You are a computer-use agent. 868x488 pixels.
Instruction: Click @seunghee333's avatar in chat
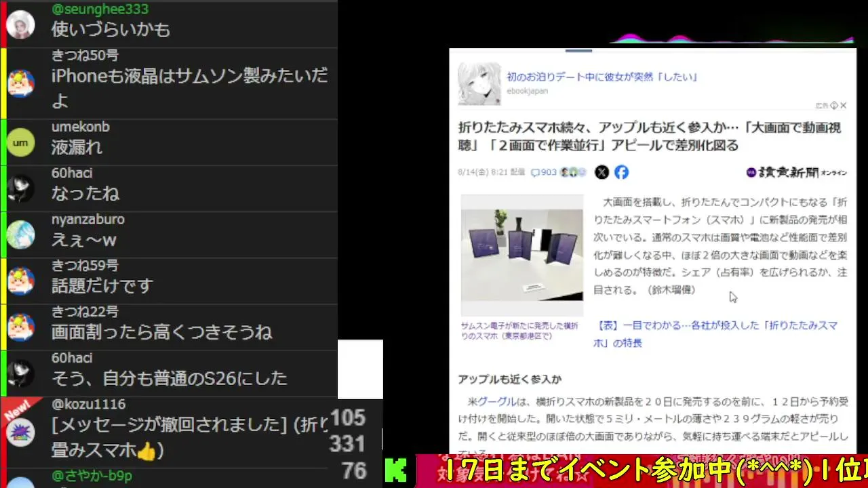tap(20, 25)
